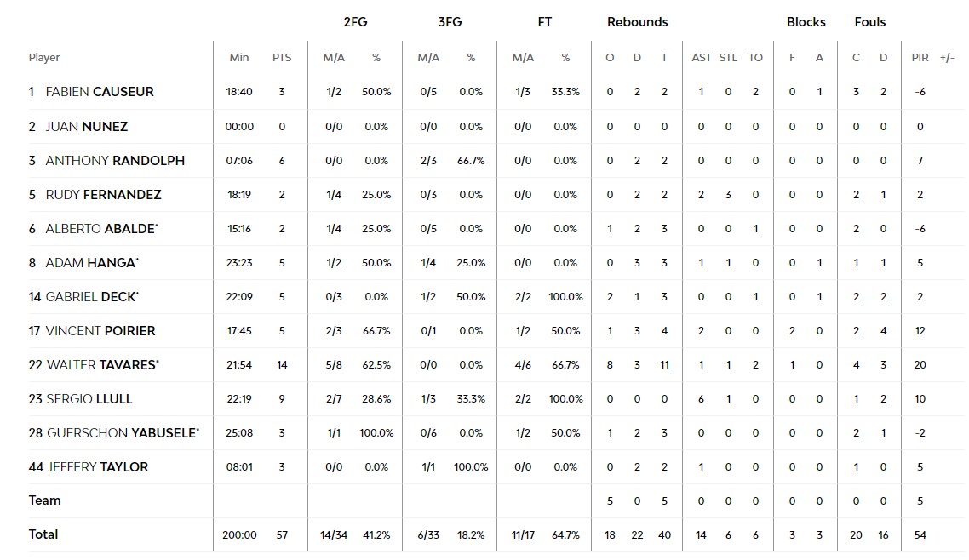This screenshot has width=969, height=560.
Task: Open Fabien Causeur's player page
Action: pos(99,92)
